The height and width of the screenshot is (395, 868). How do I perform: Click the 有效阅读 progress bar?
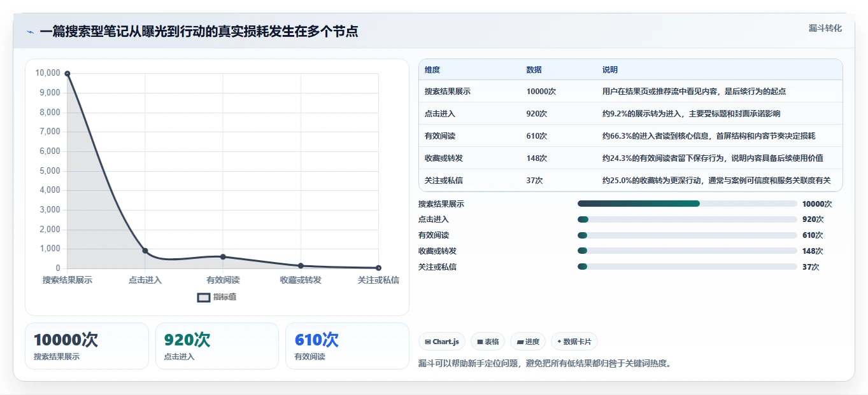pos(687,235)
